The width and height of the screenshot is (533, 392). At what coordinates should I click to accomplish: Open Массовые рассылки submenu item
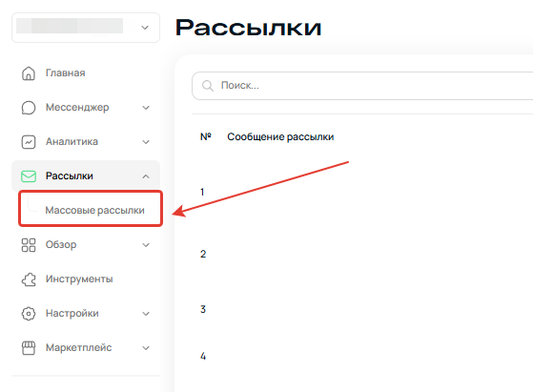94,211
